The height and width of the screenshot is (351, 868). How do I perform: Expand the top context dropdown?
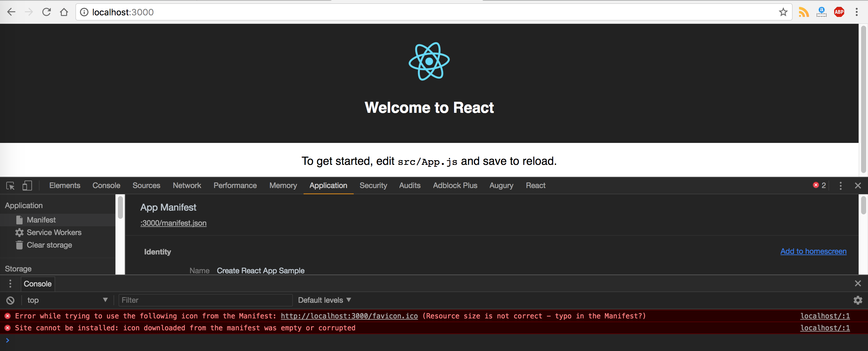(x=67, y=300)
